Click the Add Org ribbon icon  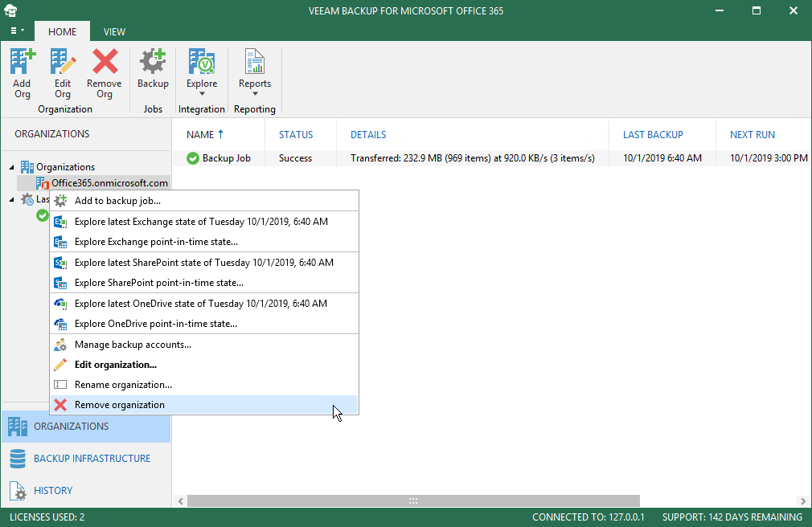coord(23,62)
